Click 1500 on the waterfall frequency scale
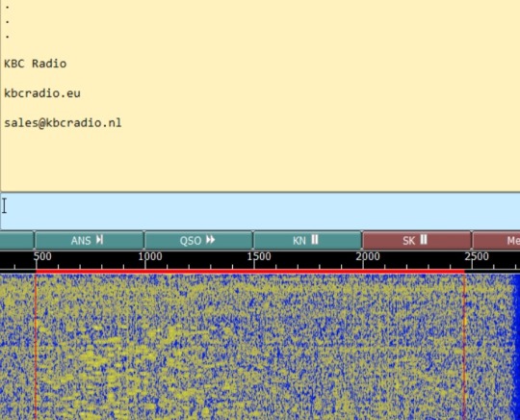520x420 pixels. (x=259, y=256)
